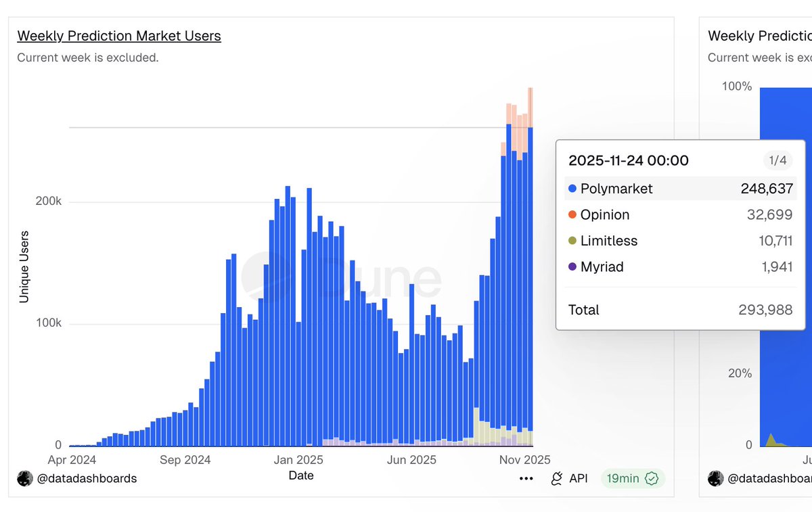
Task: Open the second chart's Weekly Predic title
Action: 759,36
